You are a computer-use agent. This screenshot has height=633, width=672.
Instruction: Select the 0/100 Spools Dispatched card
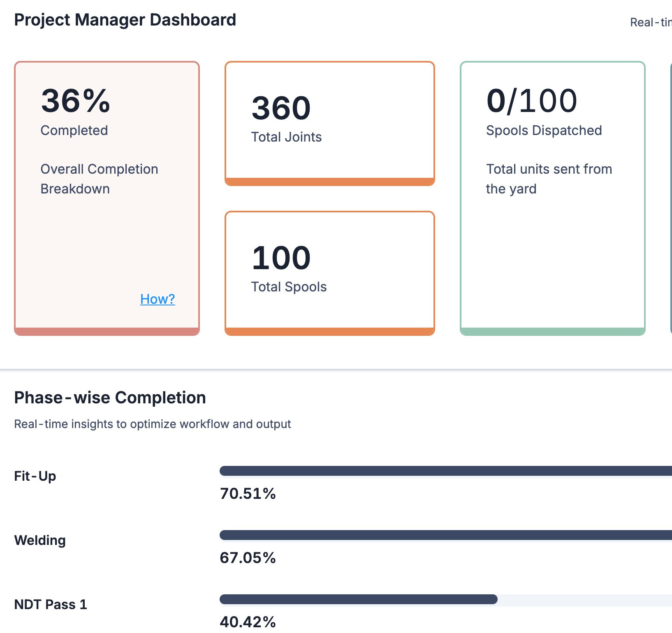point(553,198)
